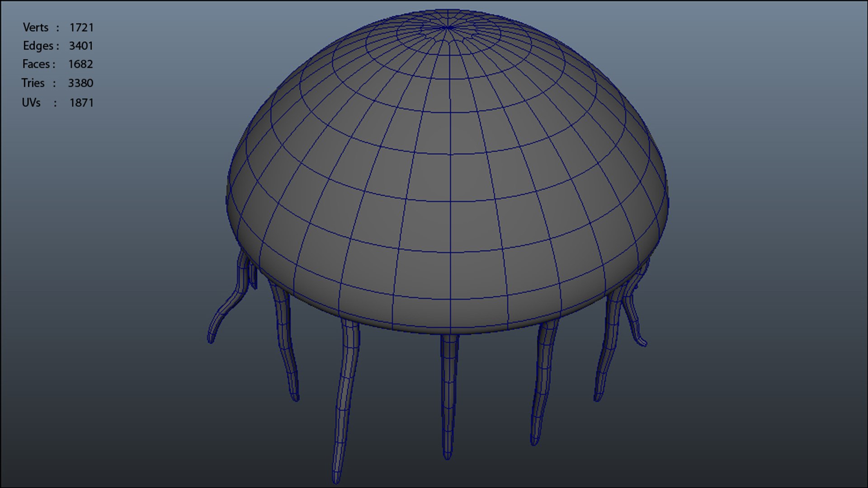Viewport: 868px width, 488px height.
Task: Click the 'Tries' label
Action: tap(33, 83)
